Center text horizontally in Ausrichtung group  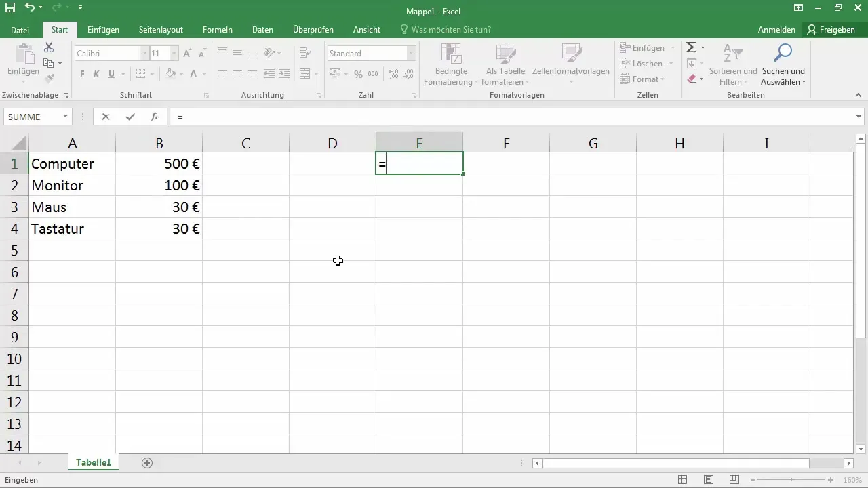(237, 74)
